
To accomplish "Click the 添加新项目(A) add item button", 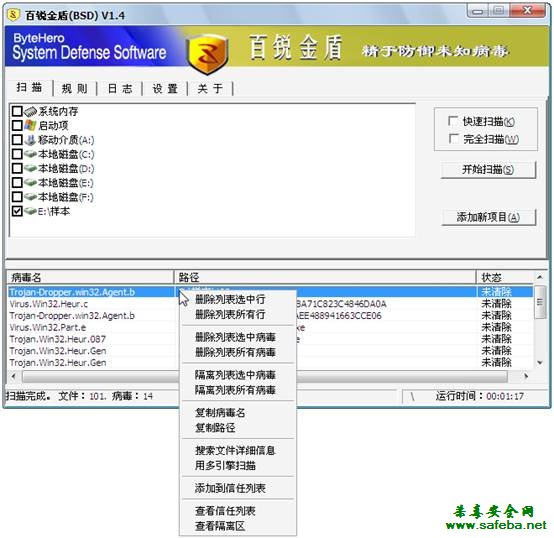I will click(488, 217).
